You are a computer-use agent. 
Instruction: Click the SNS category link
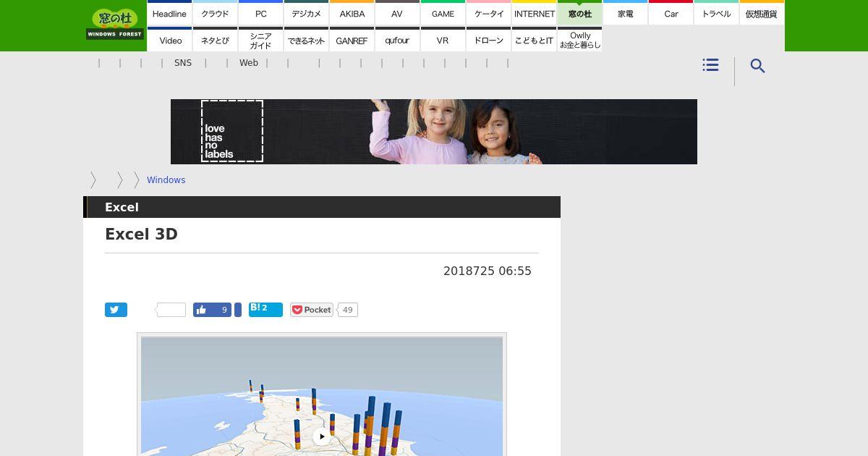point(183,63)
